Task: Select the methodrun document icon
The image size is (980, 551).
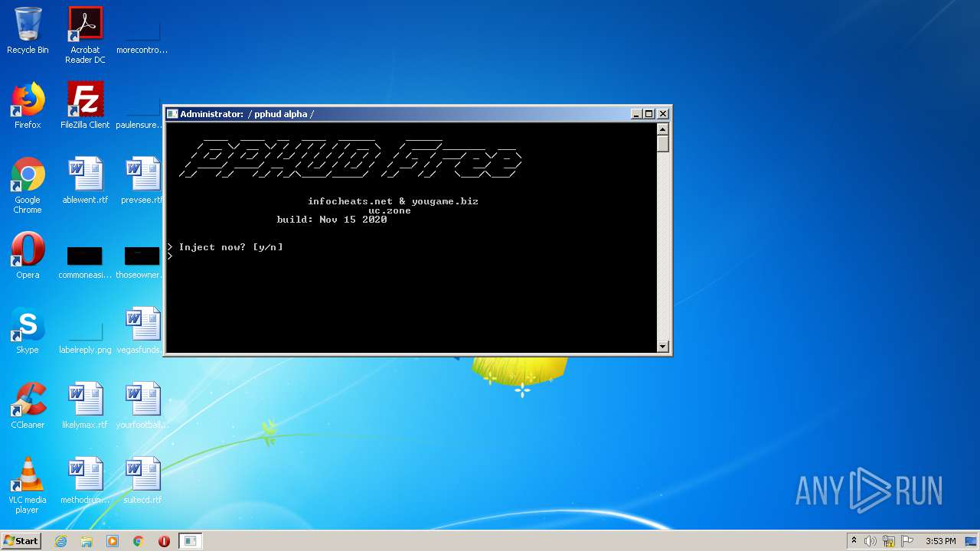Action: coord(85,481)
